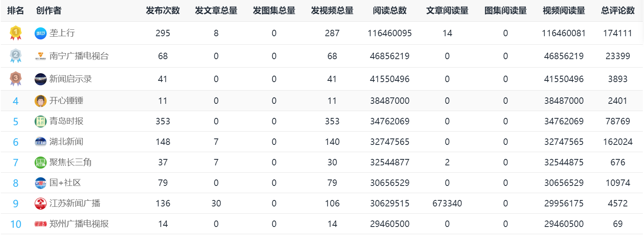644x235 pixels.
Task: Select video count 287
Action: tap(332, 33)
